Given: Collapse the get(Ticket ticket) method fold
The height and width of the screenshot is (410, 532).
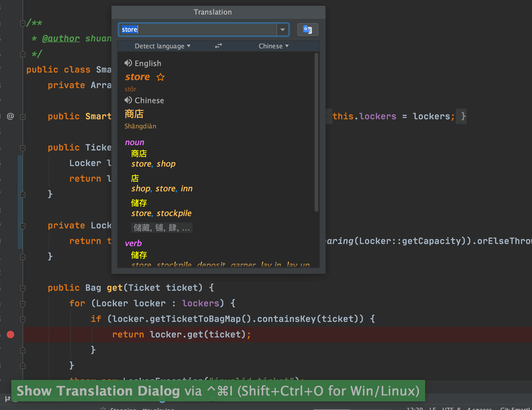Looking at the screenshot, I should click(23, 288).
